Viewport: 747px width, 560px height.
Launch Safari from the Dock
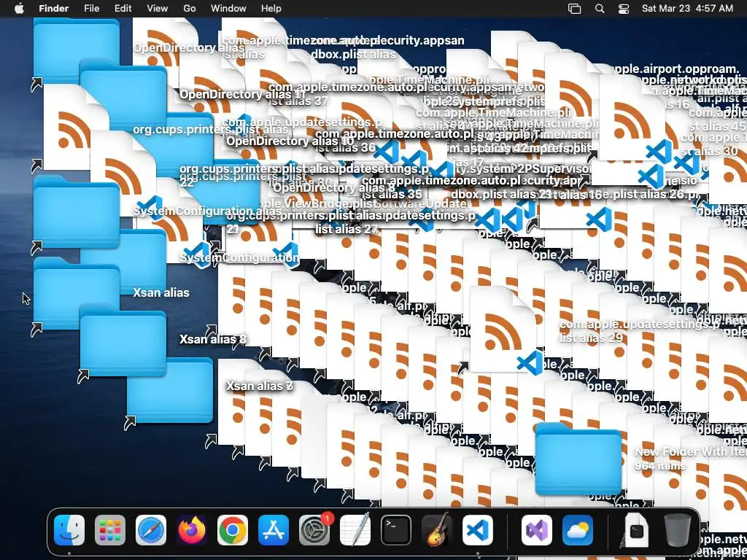(151, 530)
